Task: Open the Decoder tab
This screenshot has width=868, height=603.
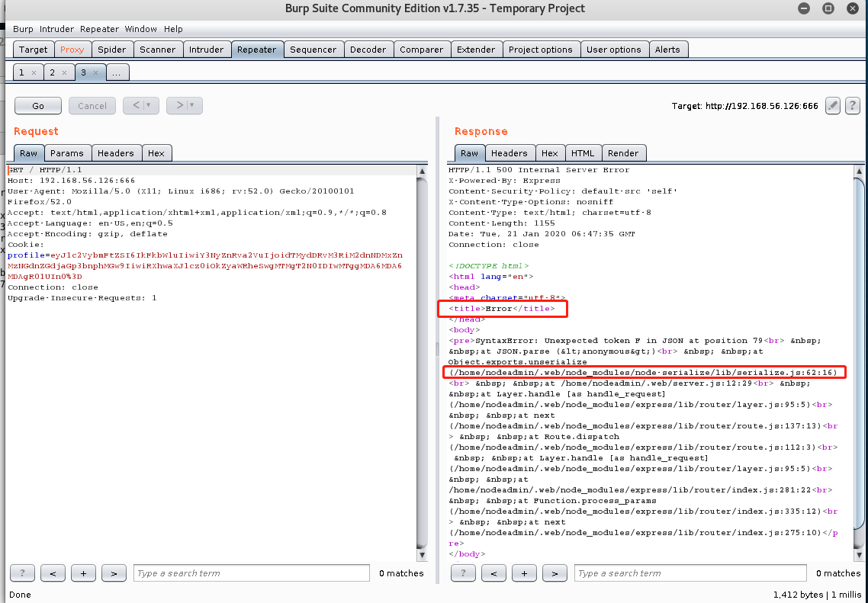Action: pyautogui.click(x=368, y=49)
